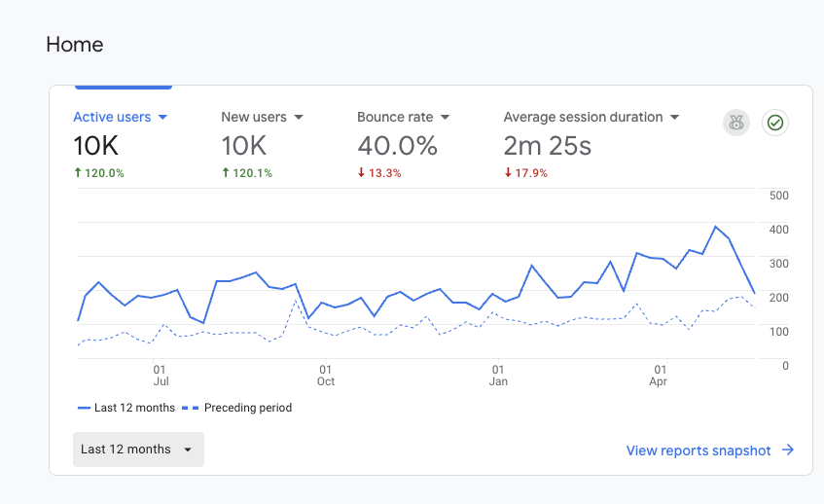Click the highest peak of the solid line

point(716,227)
